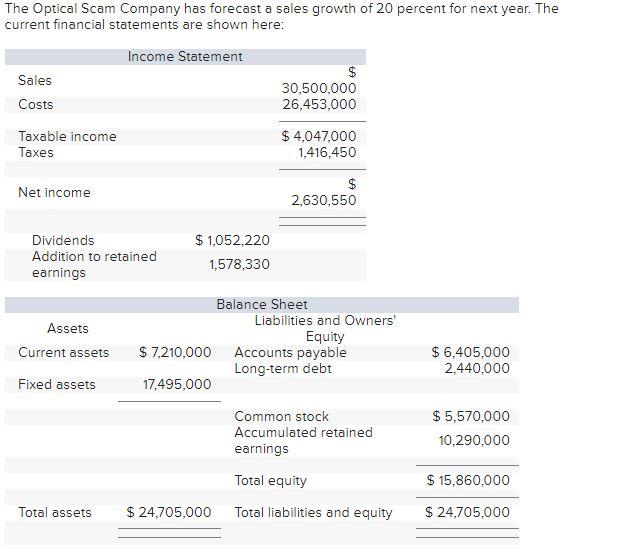Select Addition to retained earnings value
This screenshot has height=548, width=624.
tap(239, 264)
